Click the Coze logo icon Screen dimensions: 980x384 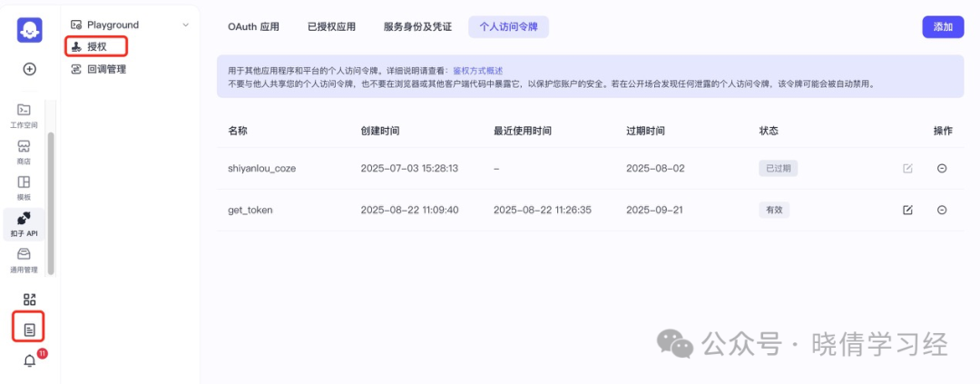click(x=29, y=29)
